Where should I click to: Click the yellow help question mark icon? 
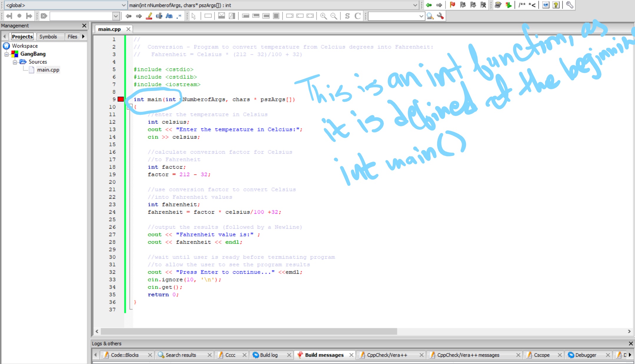[556, 5]
